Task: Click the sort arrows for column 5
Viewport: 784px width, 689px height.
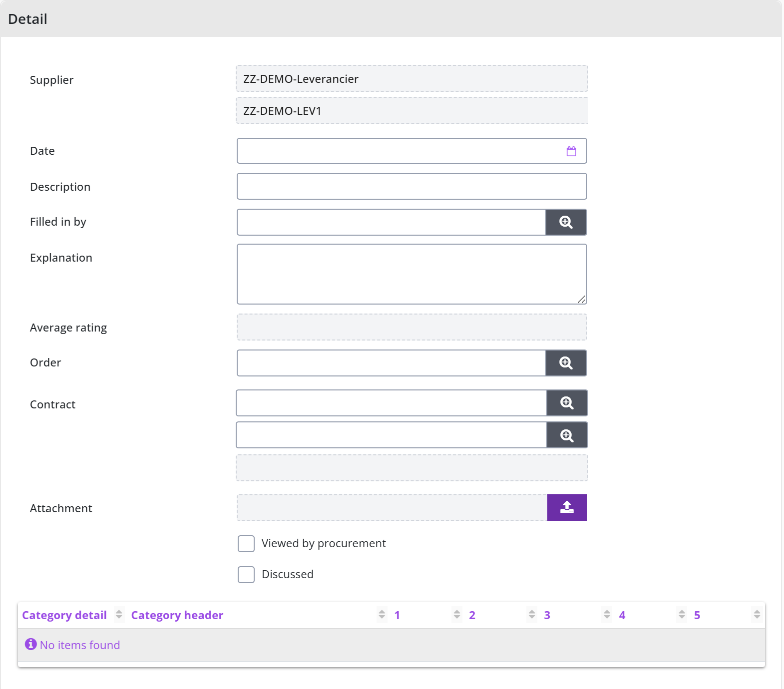Action: point(757,614)
